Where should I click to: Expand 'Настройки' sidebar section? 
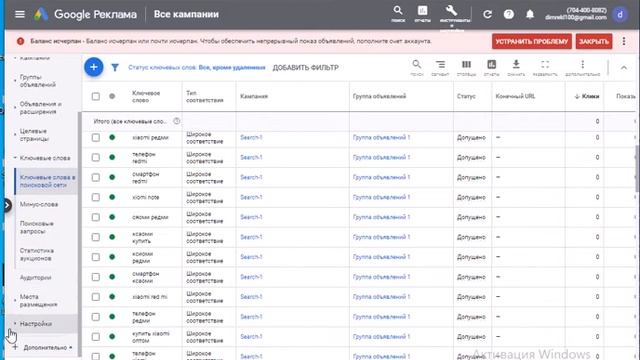[15, 324]
